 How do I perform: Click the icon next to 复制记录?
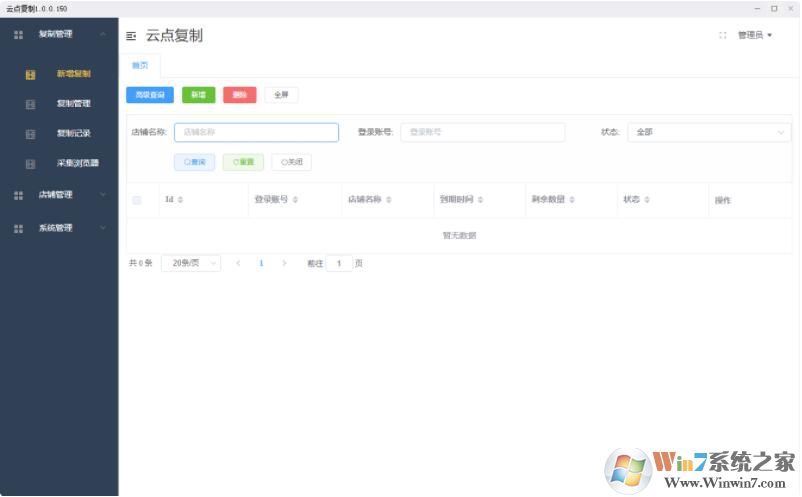(x=31, y=134)
